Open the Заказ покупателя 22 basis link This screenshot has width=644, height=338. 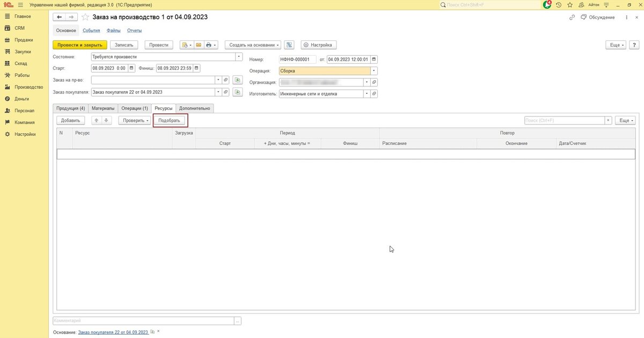click(113, 333)
